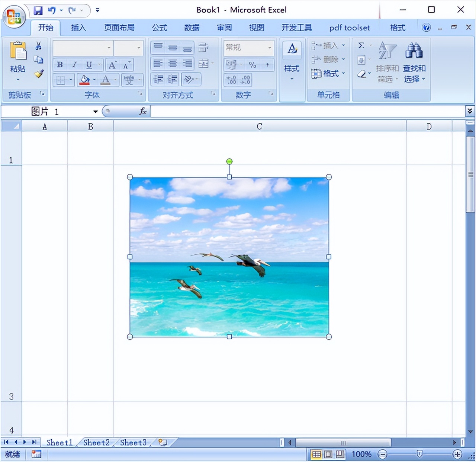Click the green rotation handle above picture
The height and width of the screenshot is (462, 476).
tap(229, 161)
